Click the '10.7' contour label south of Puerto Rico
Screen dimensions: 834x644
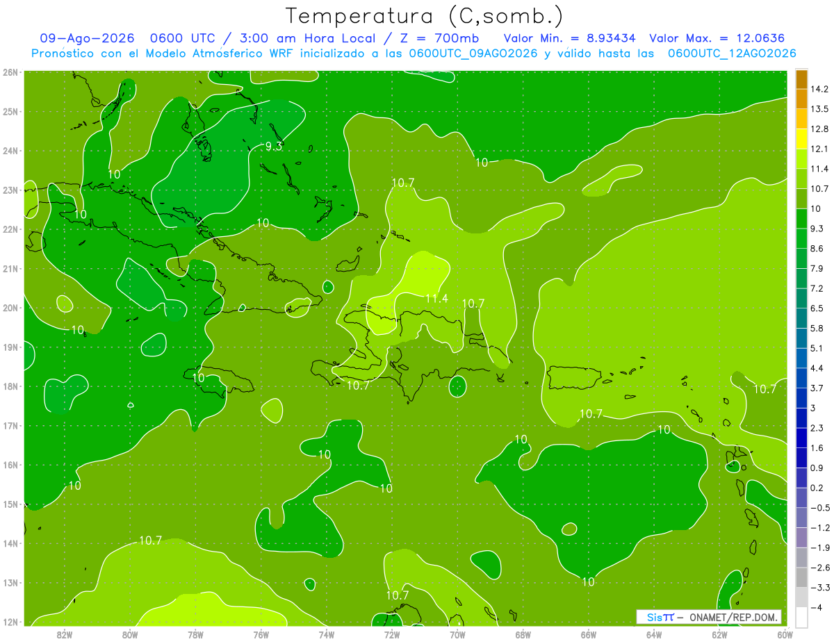click(x=591, y=413)
